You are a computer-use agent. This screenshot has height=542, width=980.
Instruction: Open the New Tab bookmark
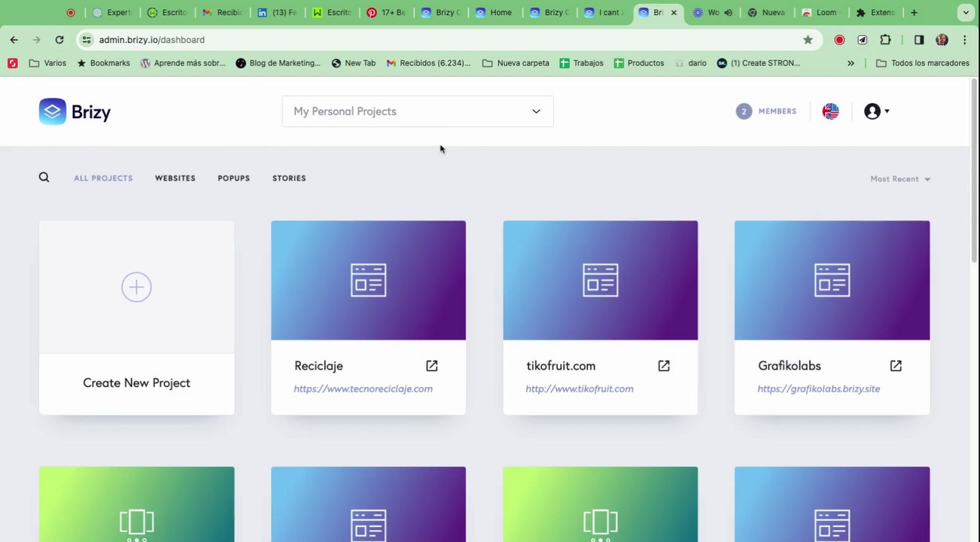[353, 63]
